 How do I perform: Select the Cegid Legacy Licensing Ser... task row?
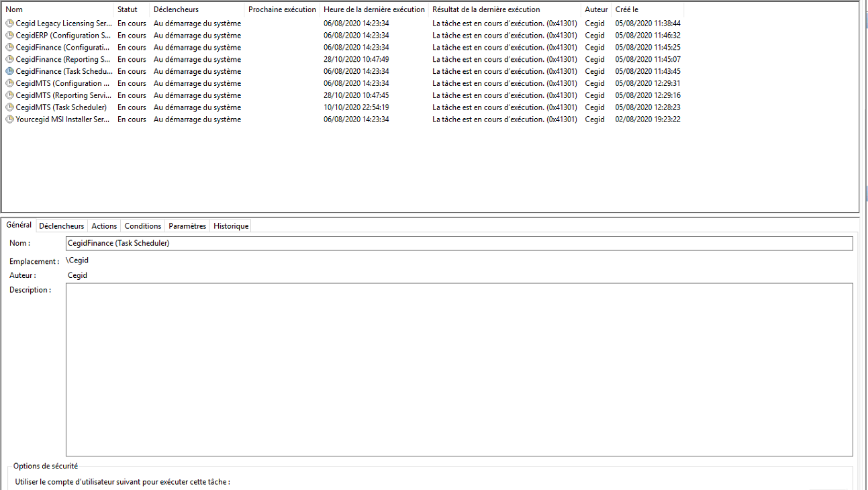tap(343, 23)
